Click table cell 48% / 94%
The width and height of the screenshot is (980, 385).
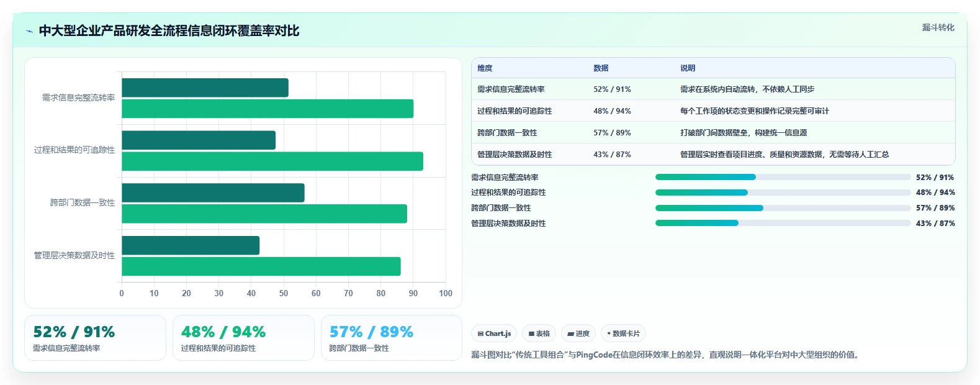click(612, 111)
